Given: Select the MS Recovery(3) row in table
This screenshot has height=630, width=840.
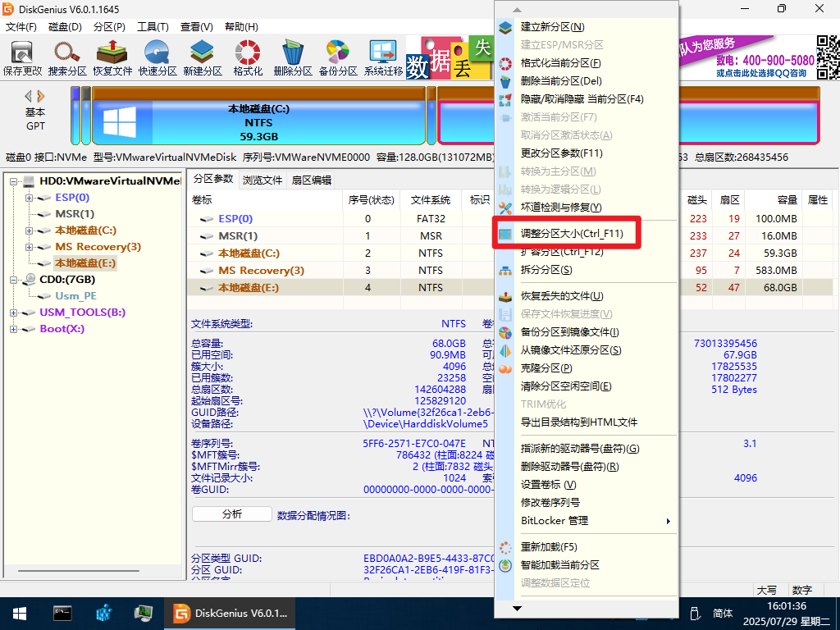Looking at the screenshot, I should [x=510, y=271].
